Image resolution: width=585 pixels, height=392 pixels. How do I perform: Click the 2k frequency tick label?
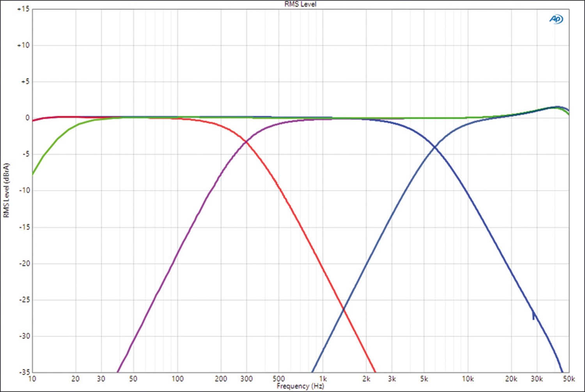(x=366, y=379)
